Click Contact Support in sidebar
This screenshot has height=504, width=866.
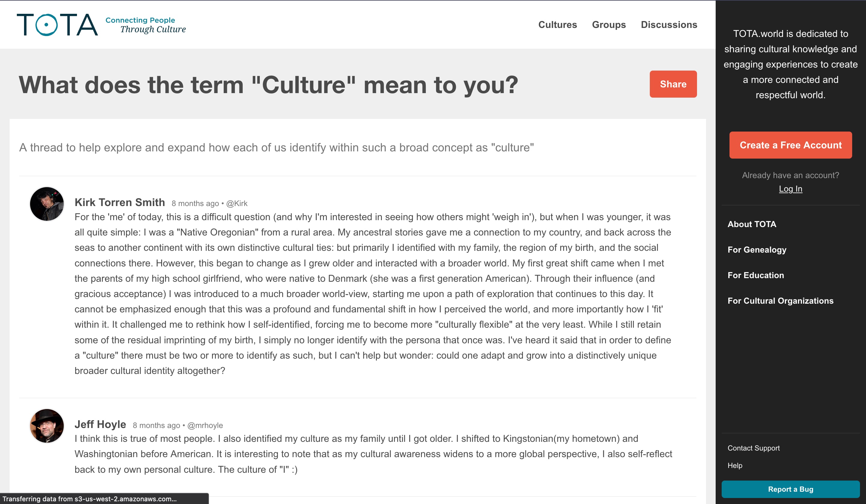pyautogui.click(x=753, y=448)
